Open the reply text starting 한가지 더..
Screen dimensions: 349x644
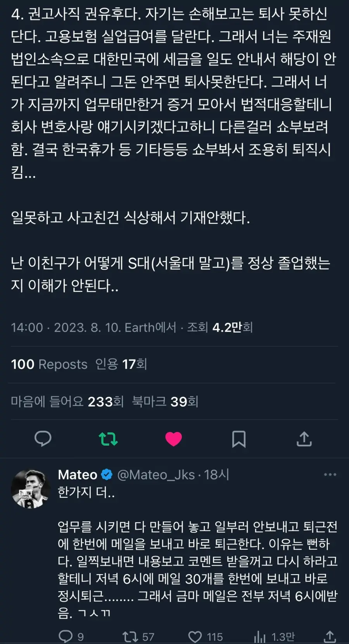pyautogui.click(x=86, y=492)
